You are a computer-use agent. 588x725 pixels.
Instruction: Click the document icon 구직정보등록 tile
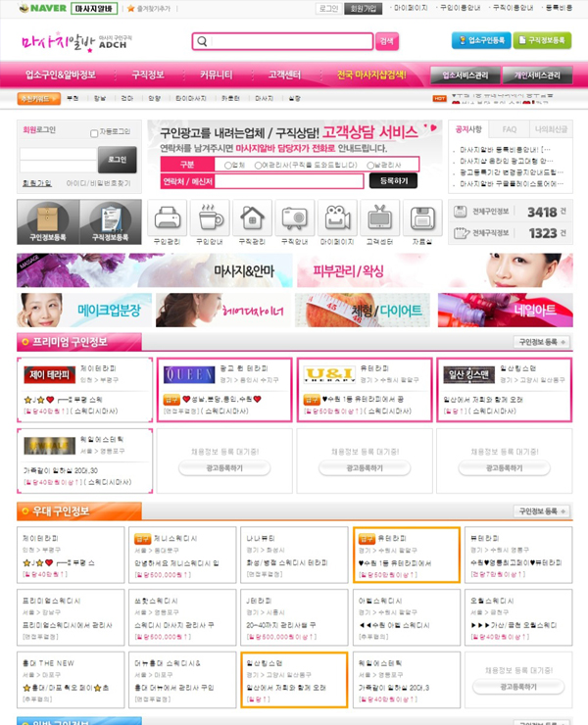[111, 221]
